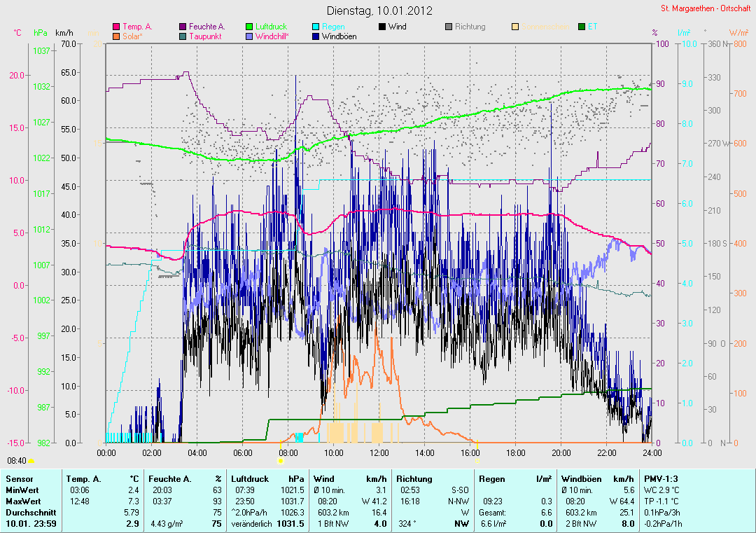The width and height of the screenshot is (756, 533).
Task: Click the average temperature value '5.79'
Action: point(132,513)
